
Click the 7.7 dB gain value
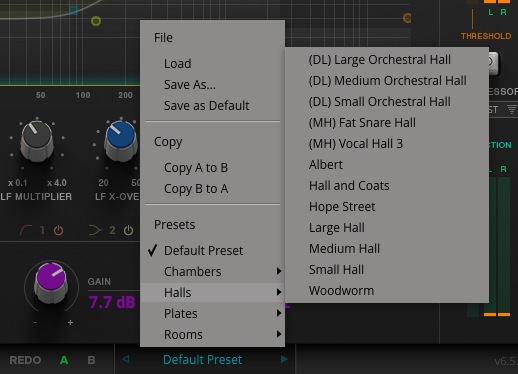tap(112, 302)
